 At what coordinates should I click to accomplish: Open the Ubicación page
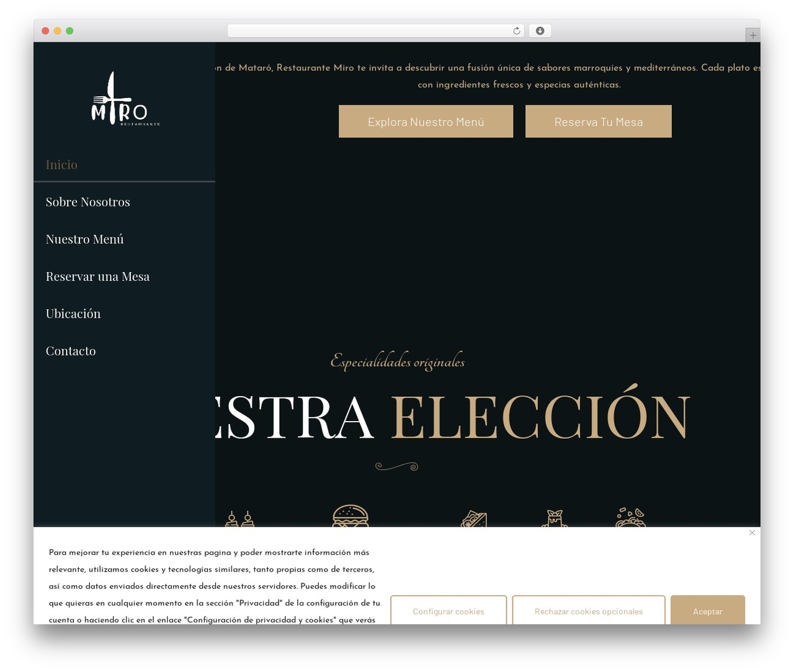coord(73,313)
